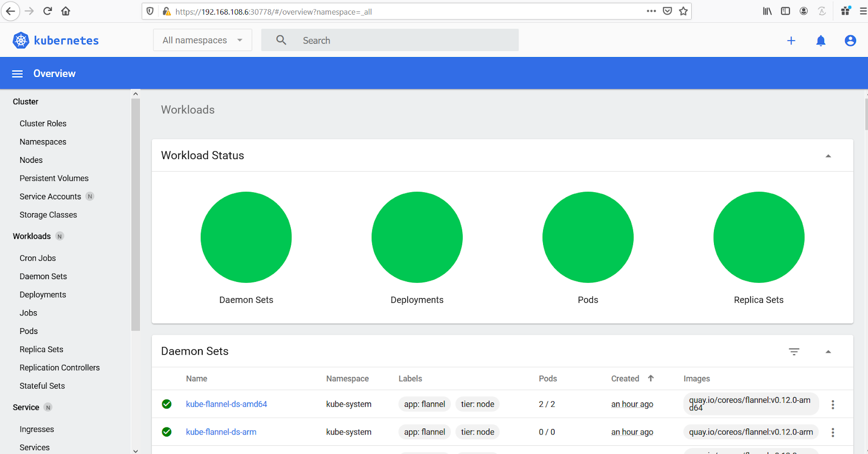The height and width of the screenshot is (454, 868).
Task: Click the What's New gift icon
Action: tap(845, 11)
